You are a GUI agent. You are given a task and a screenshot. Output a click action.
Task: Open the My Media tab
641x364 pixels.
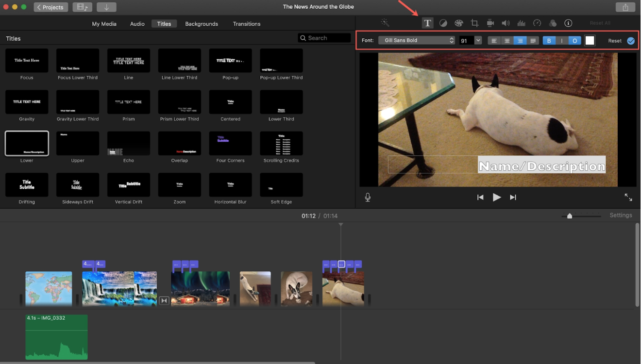pyautogui.click(x=104, y=23)
